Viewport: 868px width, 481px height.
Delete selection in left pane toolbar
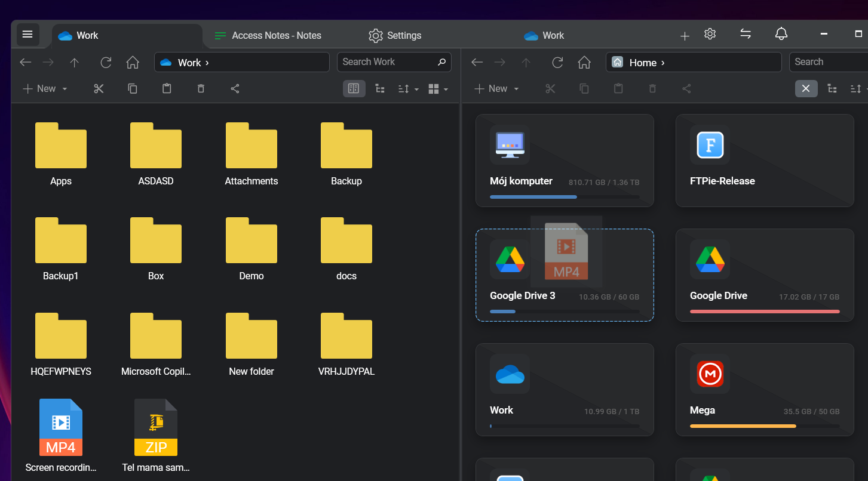pyautogui.click(x=201, y=88)
